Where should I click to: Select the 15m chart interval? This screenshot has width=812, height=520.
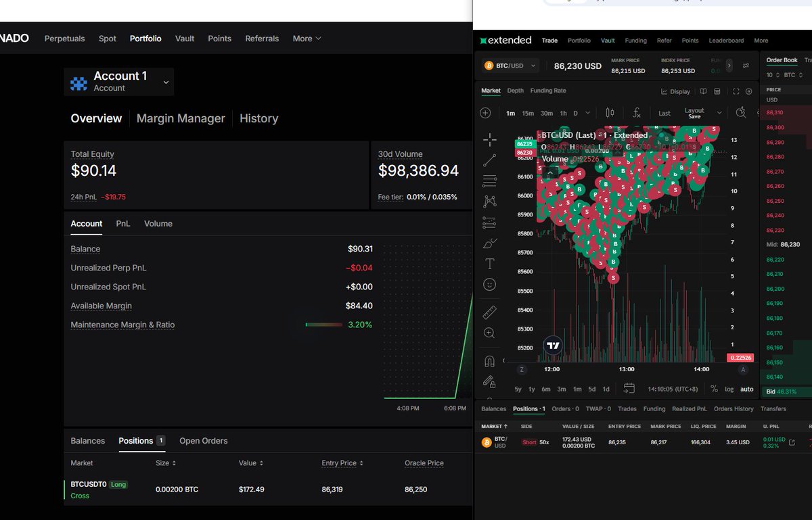[x=528, y=113]
